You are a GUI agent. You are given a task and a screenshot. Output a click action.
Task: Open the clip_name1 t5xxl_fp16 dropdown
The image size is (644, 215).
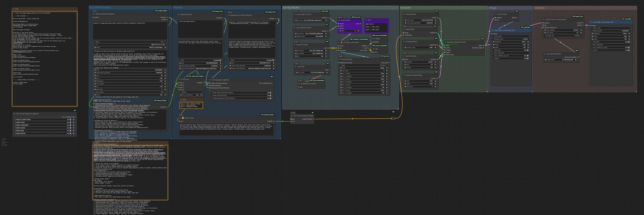click(311, 51)
